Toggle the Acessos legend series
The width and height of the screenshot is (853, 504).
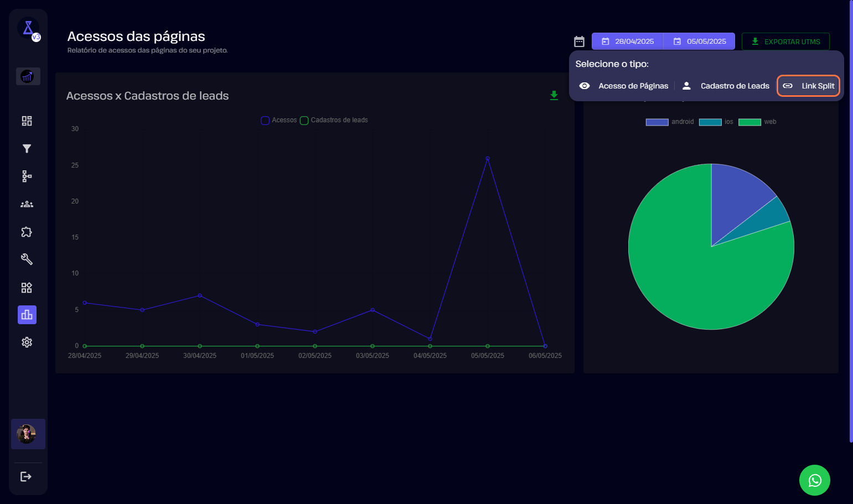(279, 120)
